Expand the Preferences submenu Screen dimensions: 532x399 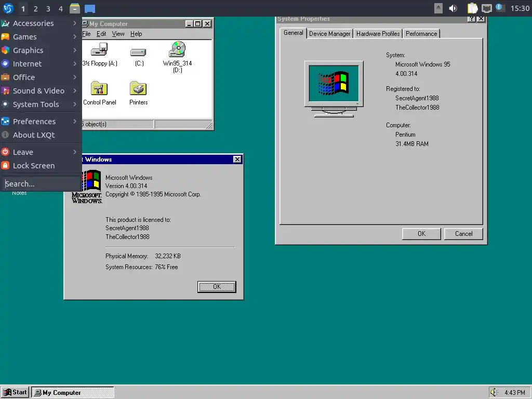(x=40, y=122)
